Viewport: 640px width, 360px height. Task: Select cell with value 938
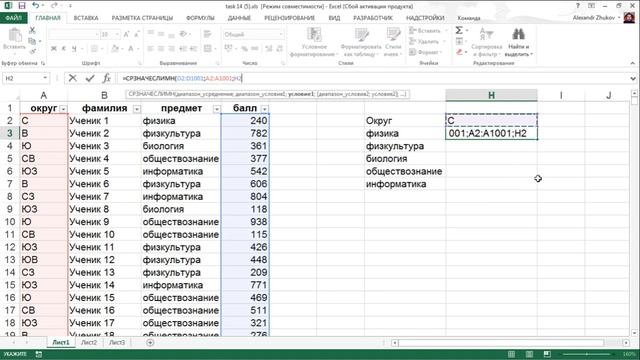[x=245, y=222]
